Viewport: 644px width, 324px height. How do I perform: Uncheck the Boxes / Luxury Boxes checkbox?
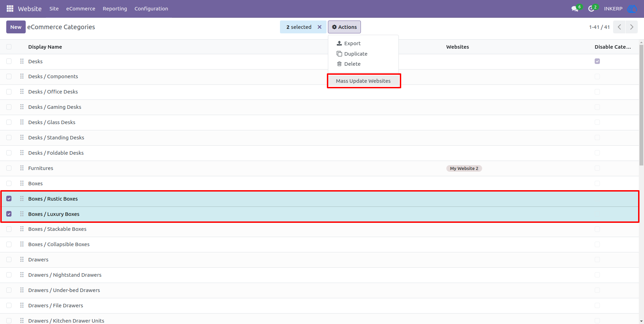(x=9, y=214)
